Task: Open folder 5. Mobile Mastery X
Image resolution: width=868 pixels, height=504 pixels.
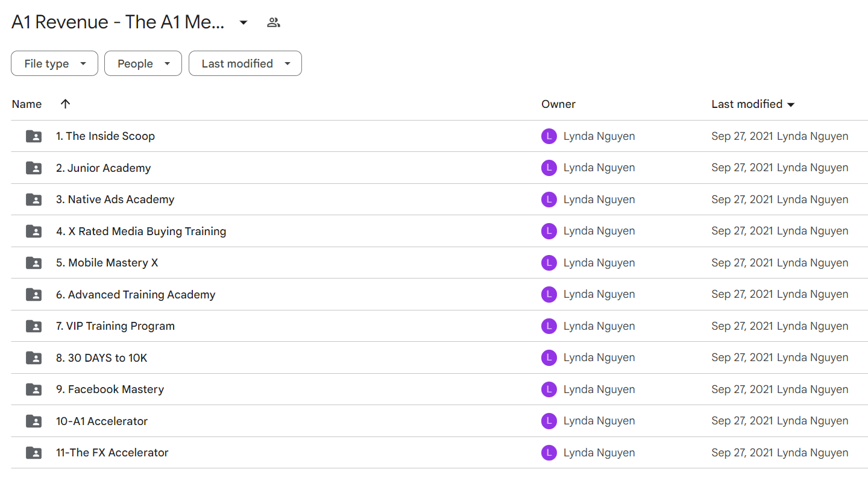Action: (107, 263)
